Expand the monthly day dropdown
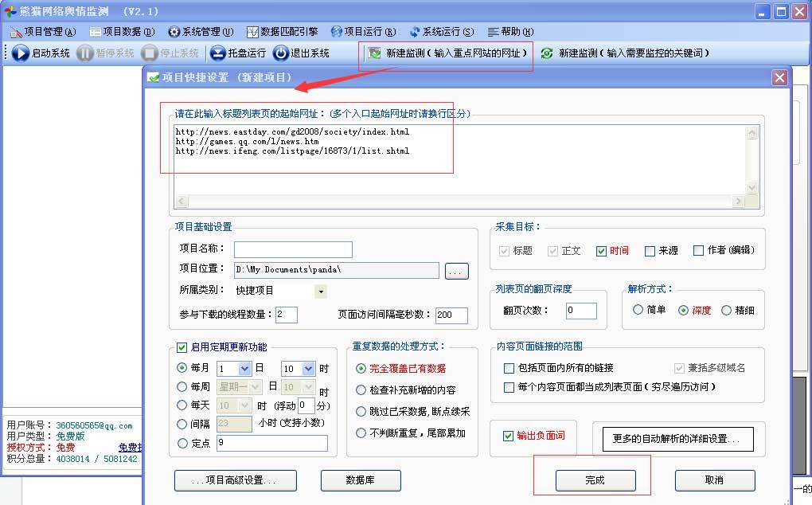 click(245, 368)
